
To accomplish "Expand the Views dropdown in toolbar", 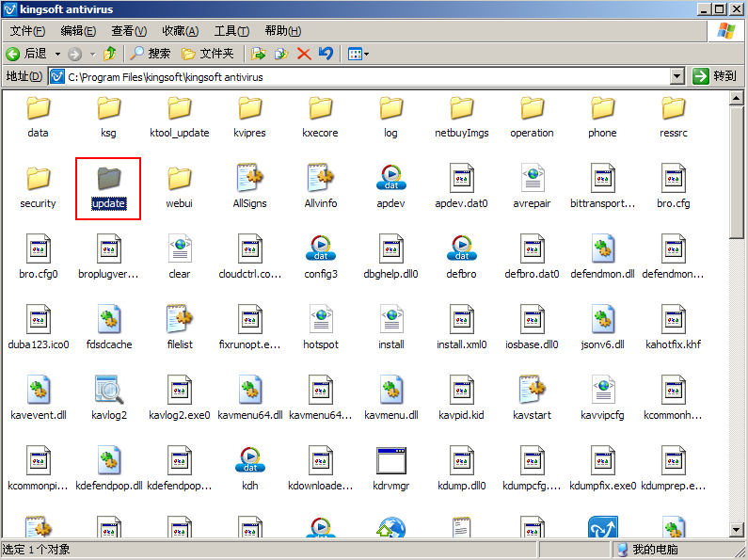I will click(358, 54).
